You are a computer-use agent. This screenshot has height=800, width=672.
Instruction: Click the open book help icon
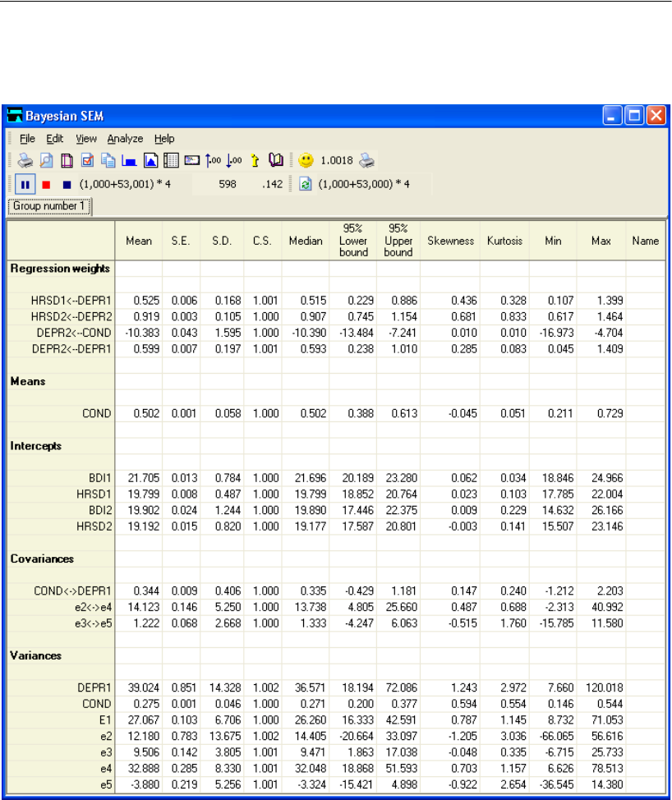point(274,161)
